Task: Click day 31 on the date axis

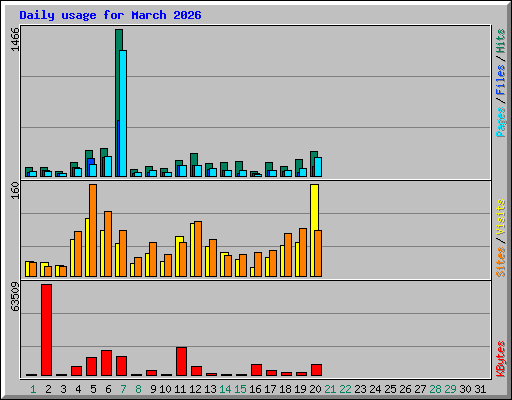Action: coord(480,389)
